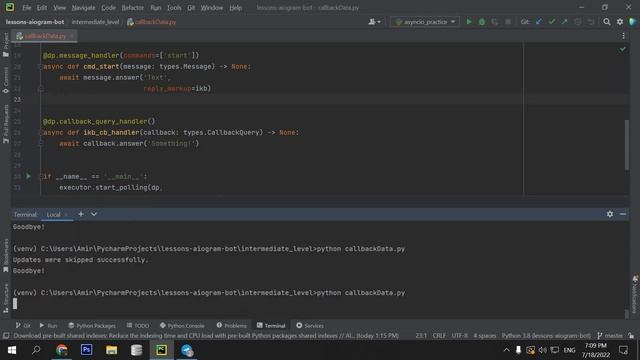Click the 4 spaces indent setting
This screenshot has height=360, width=640.
tap(484, 336)
